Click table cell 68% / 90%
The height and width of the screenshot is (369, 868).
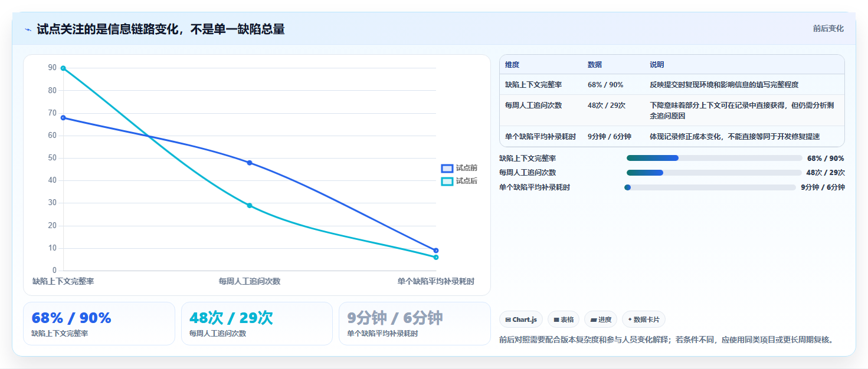605,85
